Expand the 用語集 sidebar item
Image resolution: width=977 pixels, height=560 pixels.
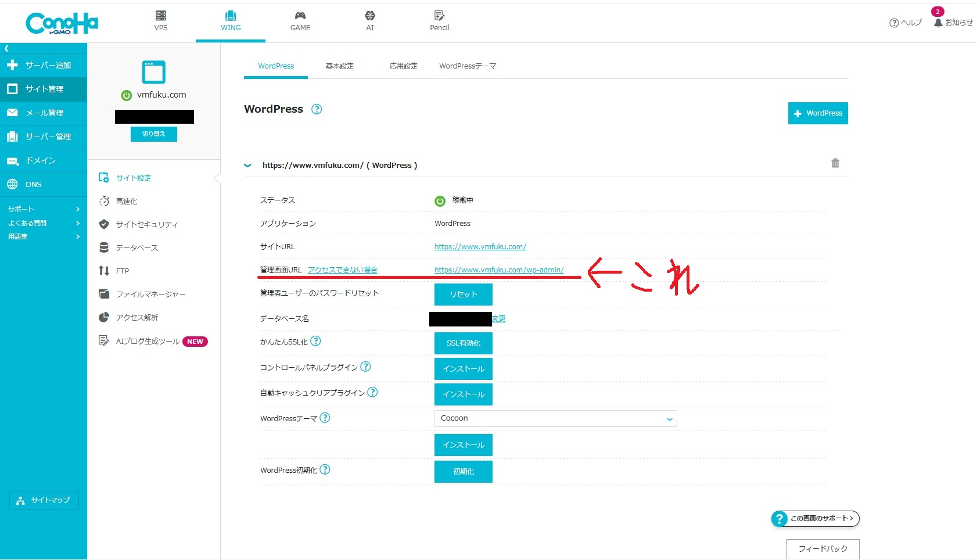coord(44,236)
